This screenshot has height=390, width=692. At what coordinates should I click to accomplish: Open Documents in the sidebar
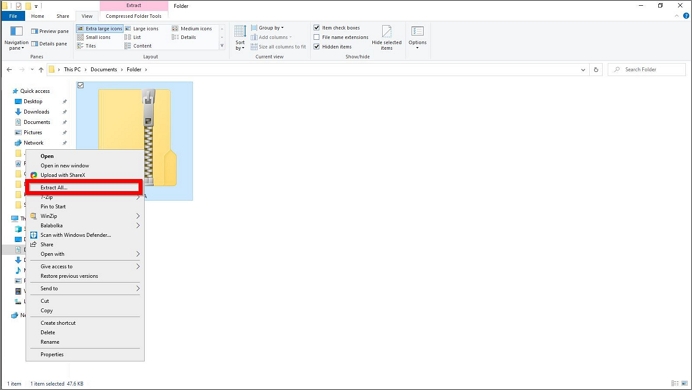[33, 122]
